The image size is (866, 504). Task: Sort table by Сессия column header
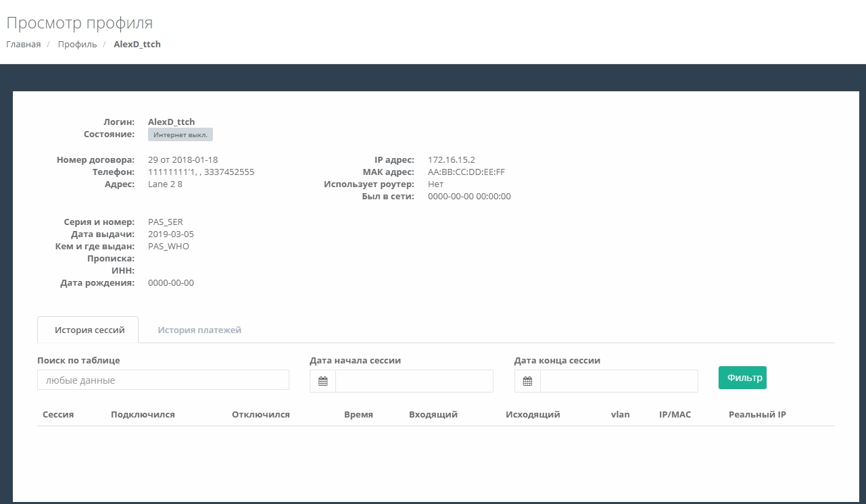pyautogui.click(x=58, y=415)
